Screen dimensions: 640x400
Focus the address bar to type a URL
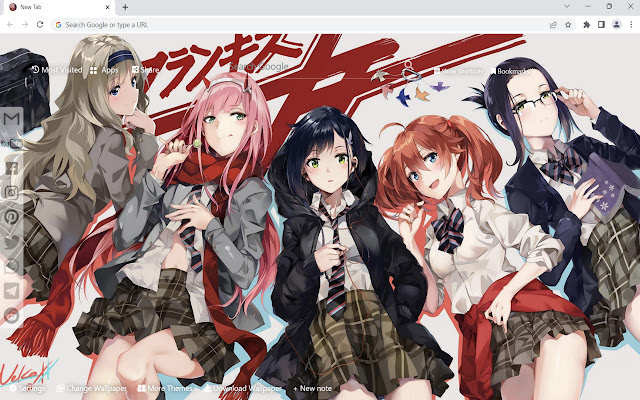pyautogui.click(x=300, y=24)
